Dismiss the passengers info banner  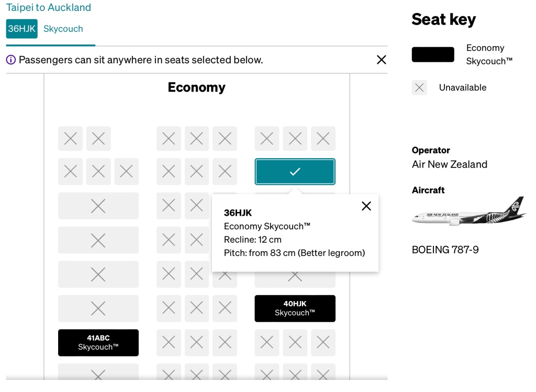pyautogui.click(x=381, y=60)
